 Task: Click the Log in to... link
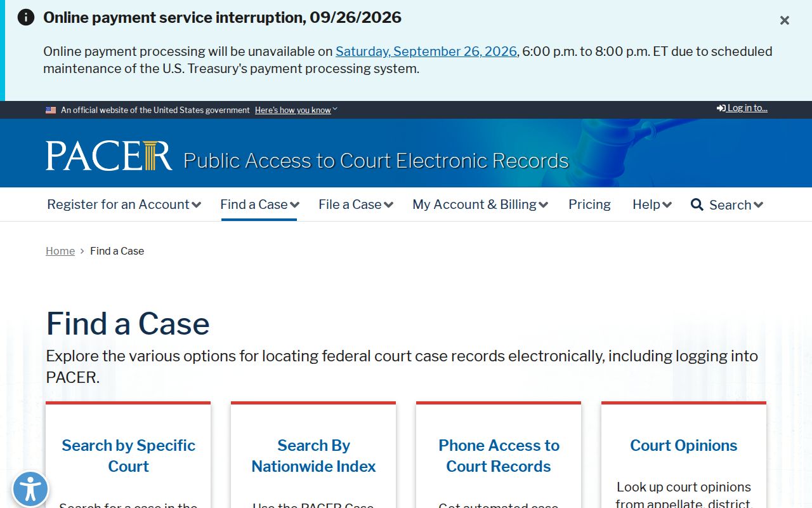point(742,108)
